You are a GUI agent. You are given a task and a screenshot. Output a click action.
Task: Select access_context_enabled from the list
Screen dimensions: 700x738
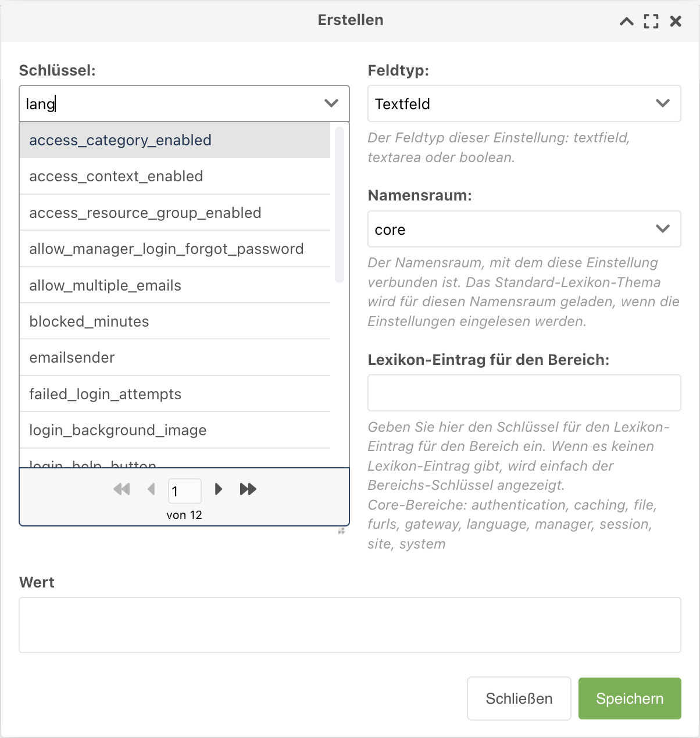(175, 177)
